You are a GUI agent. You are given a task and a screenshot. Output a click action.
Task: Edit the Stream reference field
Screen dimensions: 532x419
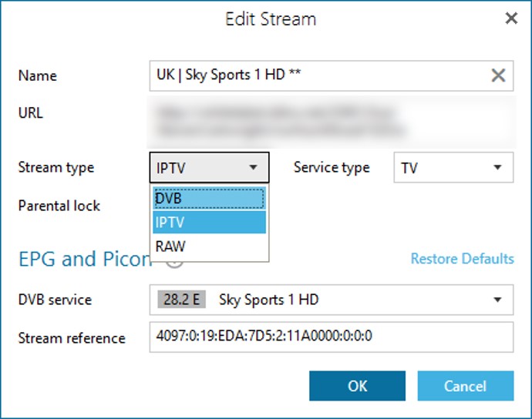(331, 337)
